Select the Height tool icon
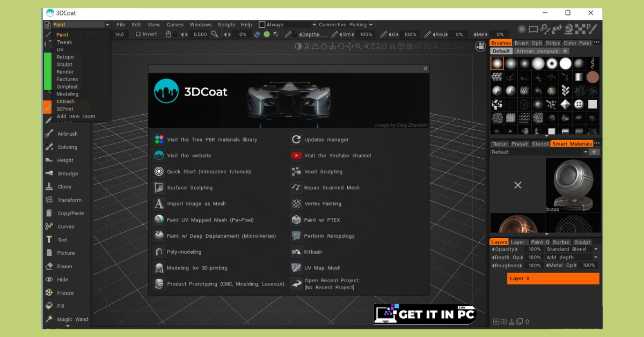 (49, 160)
